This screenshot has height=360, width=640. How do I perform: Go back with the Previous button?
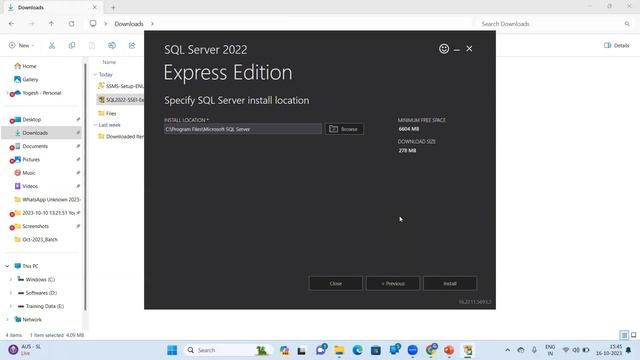[393, 283]
